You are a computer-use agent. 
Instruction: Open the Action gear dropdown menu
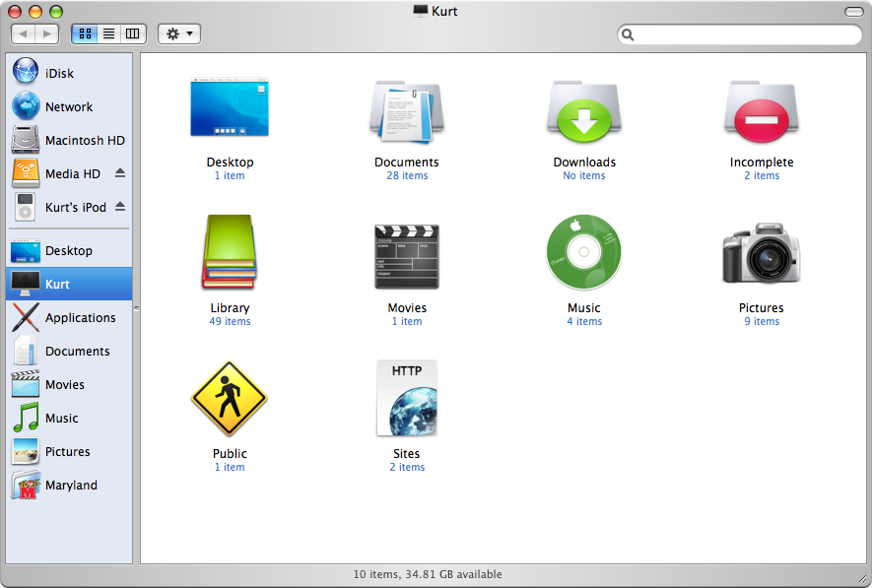coord(179,33)
